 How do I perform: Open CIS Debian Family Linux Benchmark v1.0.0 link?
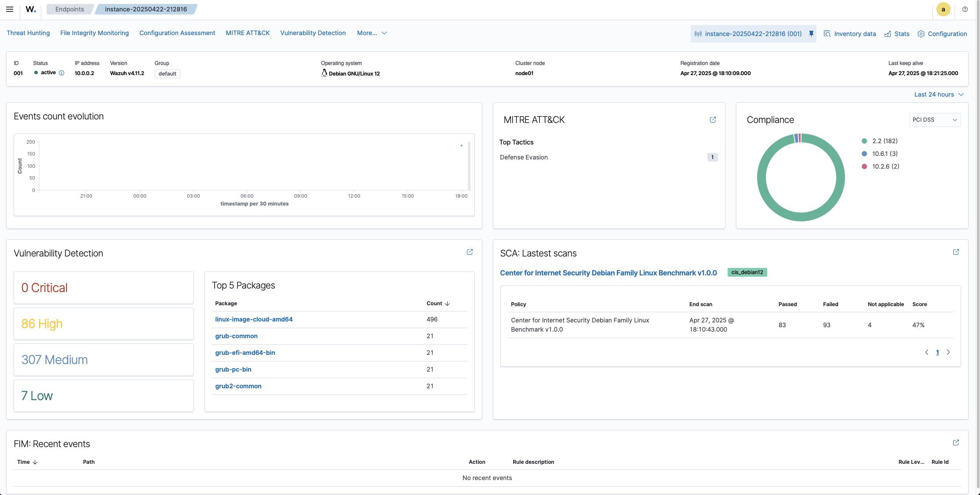(x=608, y=273)
